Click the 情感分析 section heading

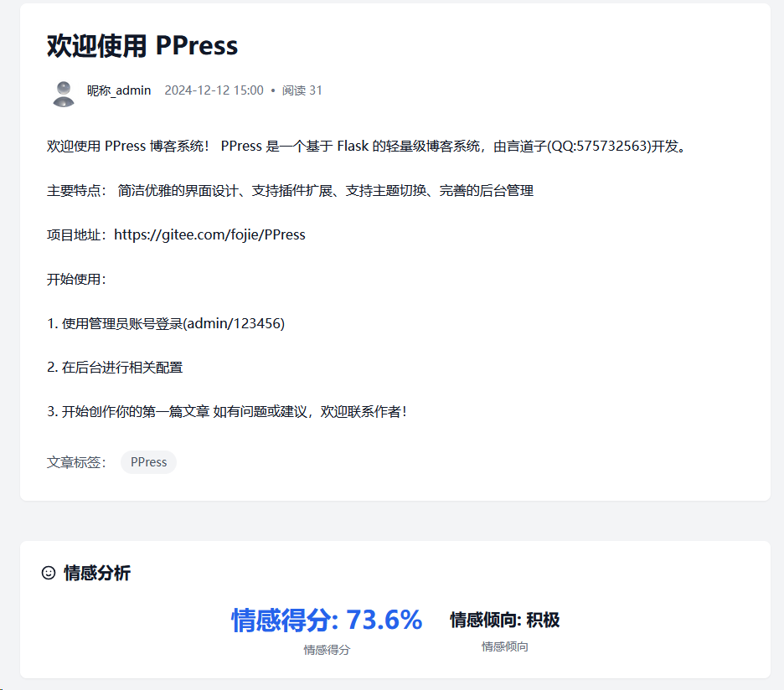[97, 573]
